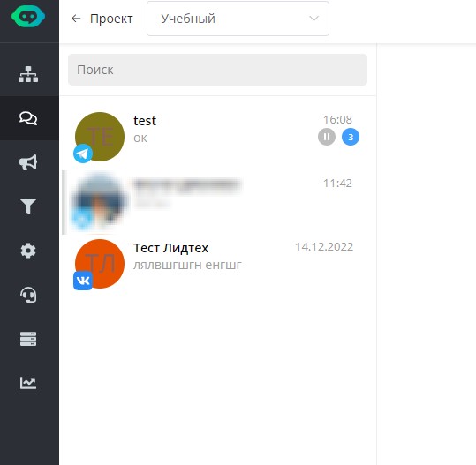The height and width of the screenshot is (465, 476).
Task: Click the chevron in the project selector
Action: pyautogui.click(x=314, y=19)
